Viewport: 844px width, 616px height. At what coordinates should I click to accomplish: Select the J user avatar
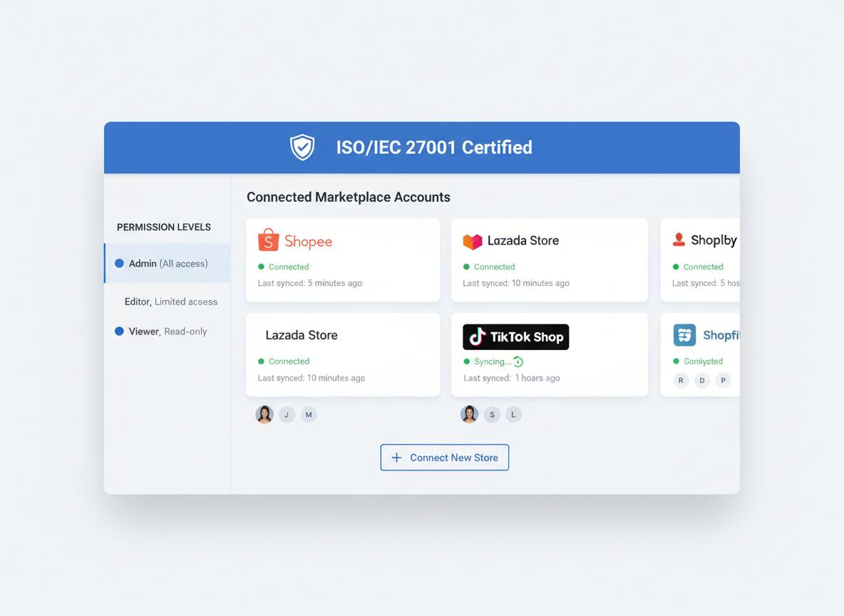(x=287, y=415)
